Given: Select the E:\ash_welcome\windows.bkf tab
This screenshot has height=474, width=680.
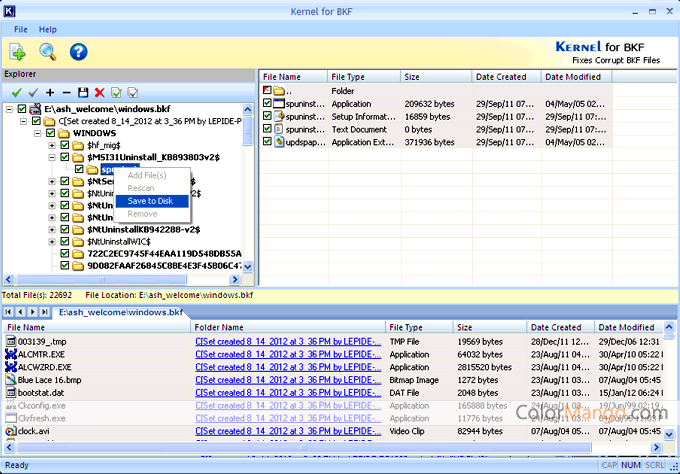Looking at the screenshot, I should (122, 312).
